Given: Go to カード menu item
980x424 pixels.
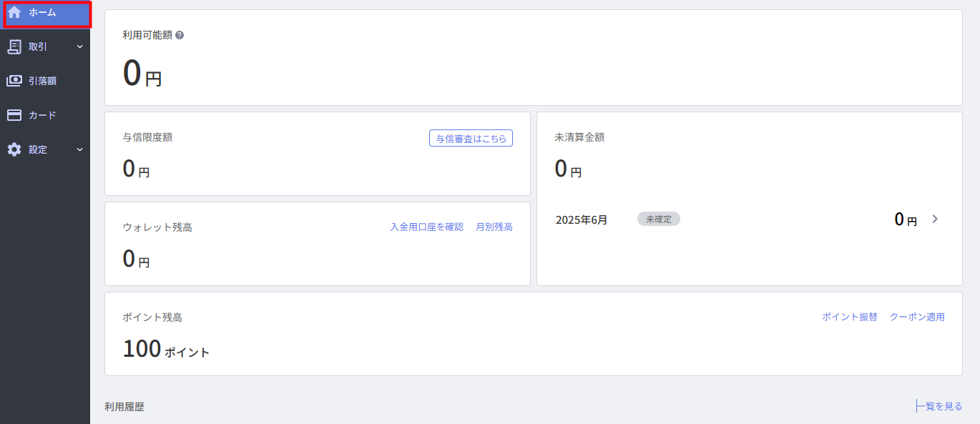Looking at the screenshot, I should [x=45, y=115].
